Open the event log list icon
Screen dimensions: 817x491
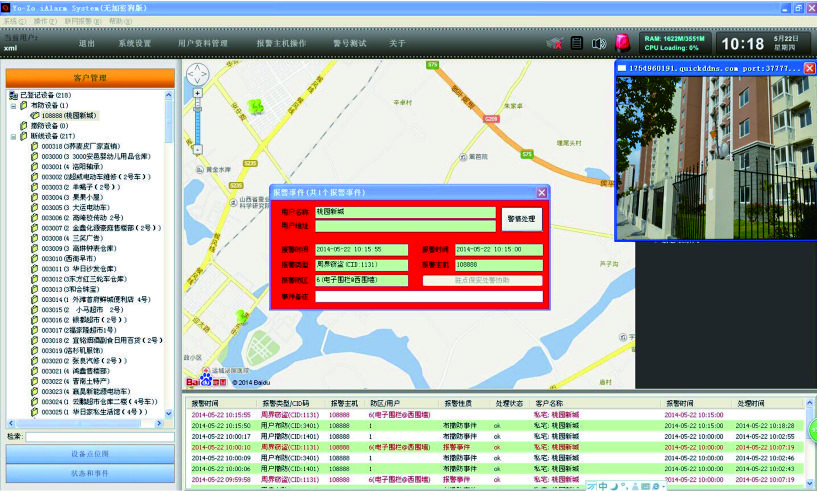click(577, 43)
